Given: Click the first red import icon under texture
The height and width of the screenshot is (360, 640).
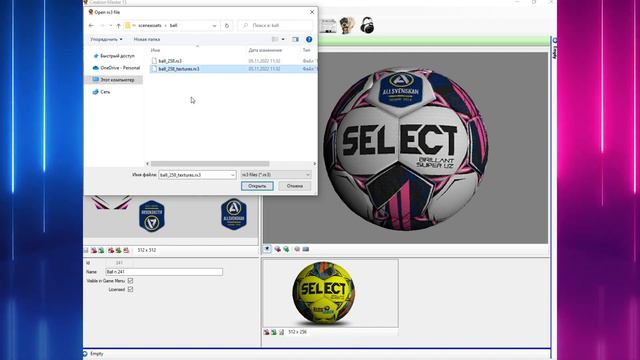Looking at the screenshot, I should tap(94, 250).
